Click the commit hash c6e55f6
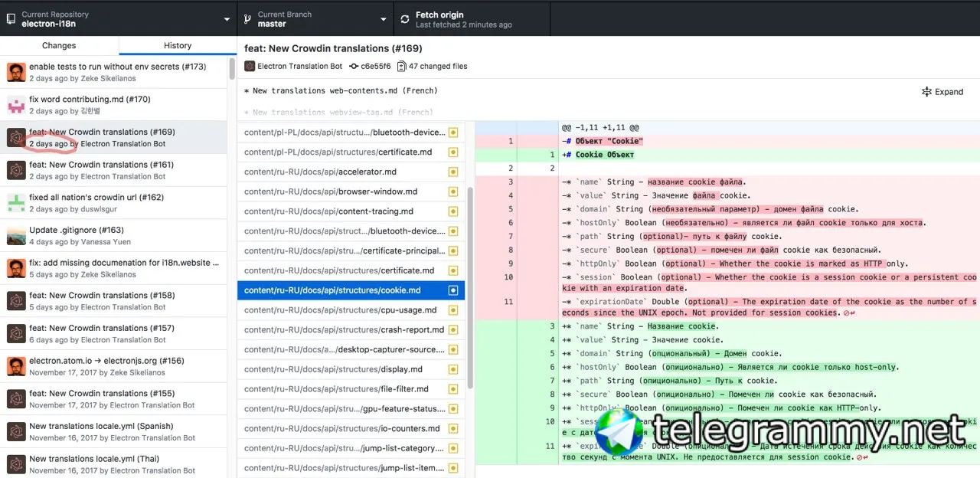Viewport: 980px width, 478px height. click(x=376, y=67)
